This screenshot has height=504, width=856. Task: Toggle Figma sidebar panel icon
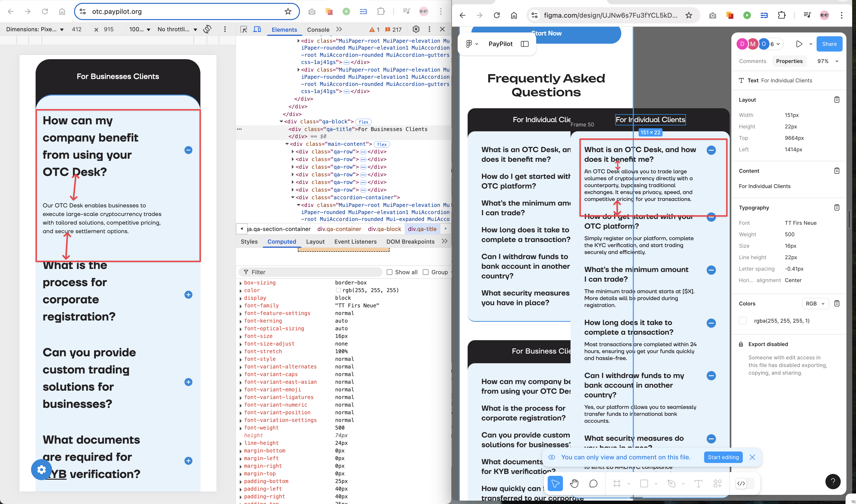[524, 44]
